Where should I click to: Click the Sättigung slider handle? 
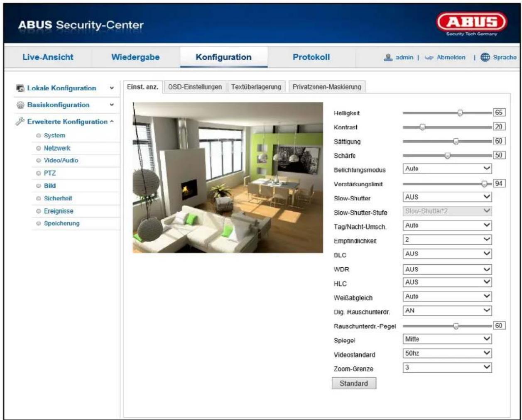[456, 142]
